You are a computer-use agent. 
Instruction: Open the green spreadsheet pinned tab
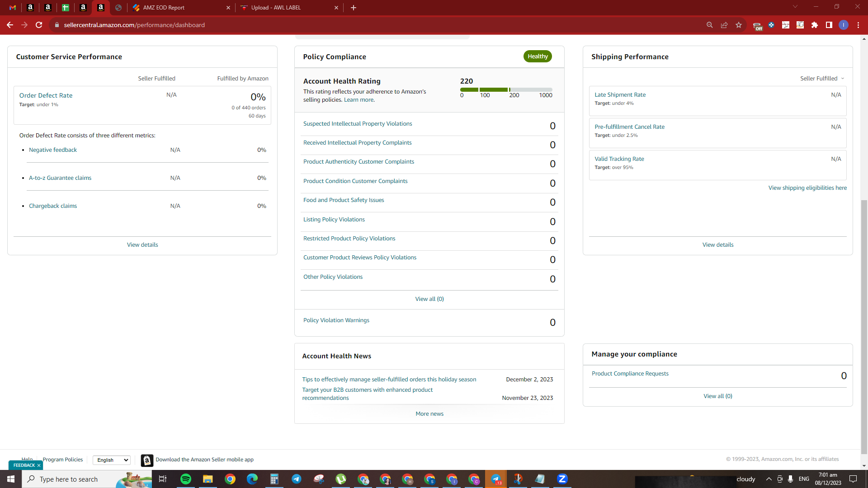point(66,8)
